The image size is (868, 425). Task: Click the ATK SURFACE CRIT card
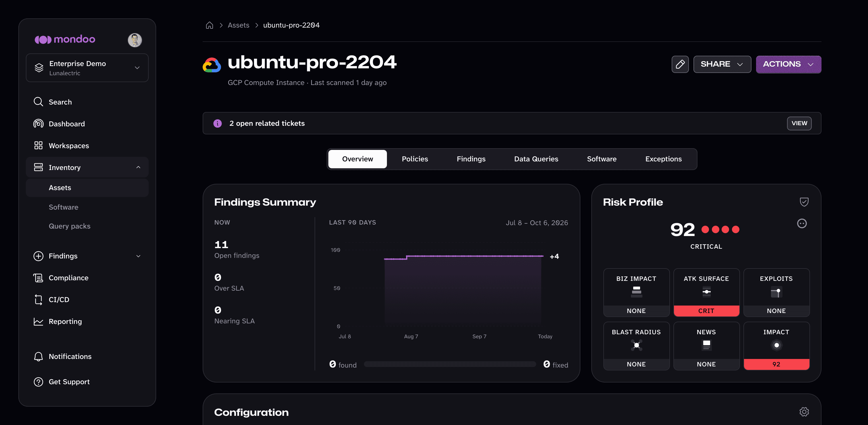coord(706,293)
